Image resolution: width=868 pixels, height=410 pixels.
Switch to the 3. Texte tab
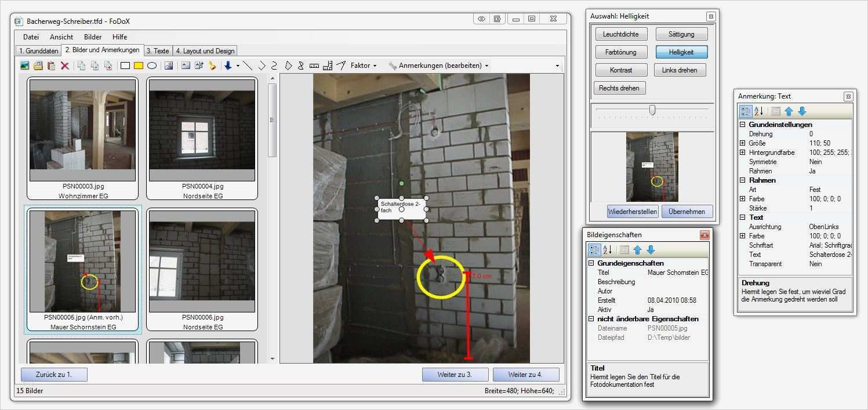tap(158, 51)
